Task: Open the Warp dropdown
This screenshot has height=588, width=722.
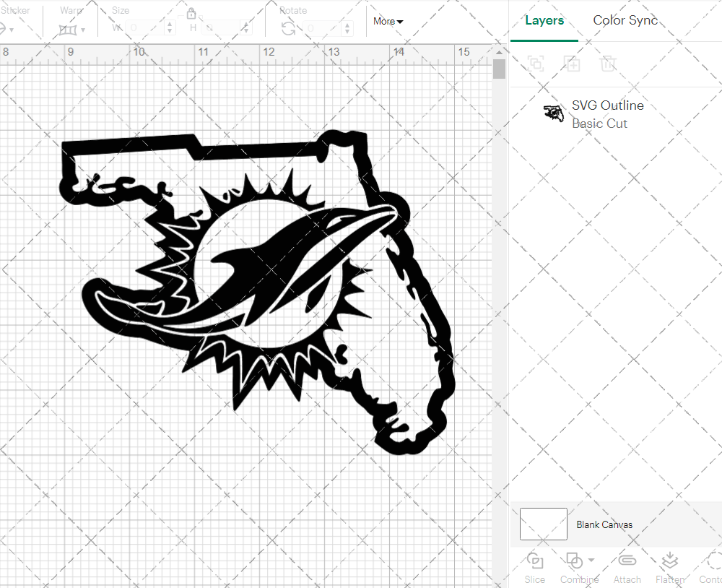Action: coord(72,30)
